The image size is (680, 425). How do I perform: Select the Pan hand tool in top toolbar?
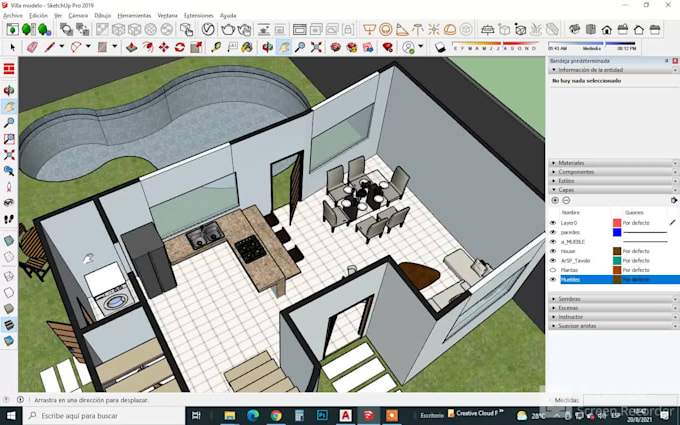click(284, 47)
